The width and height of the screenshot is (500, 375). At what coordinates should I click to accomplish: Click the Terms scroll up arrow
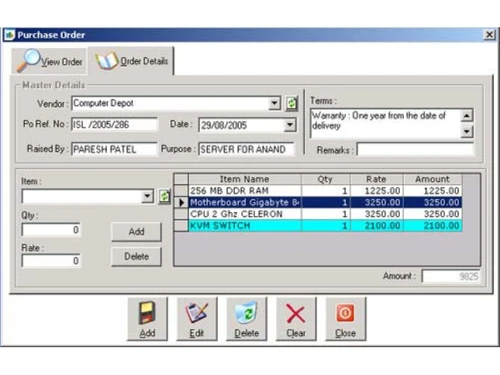point(467,115)
